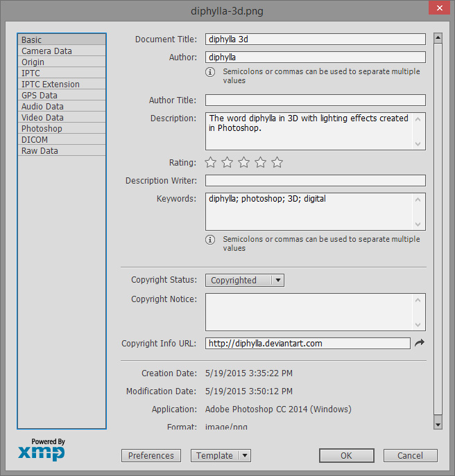The height and width of the screenshot is (476, 455).
Task: Open Copyright Info URL with arrow icon
Action: (x=420, y=343)
